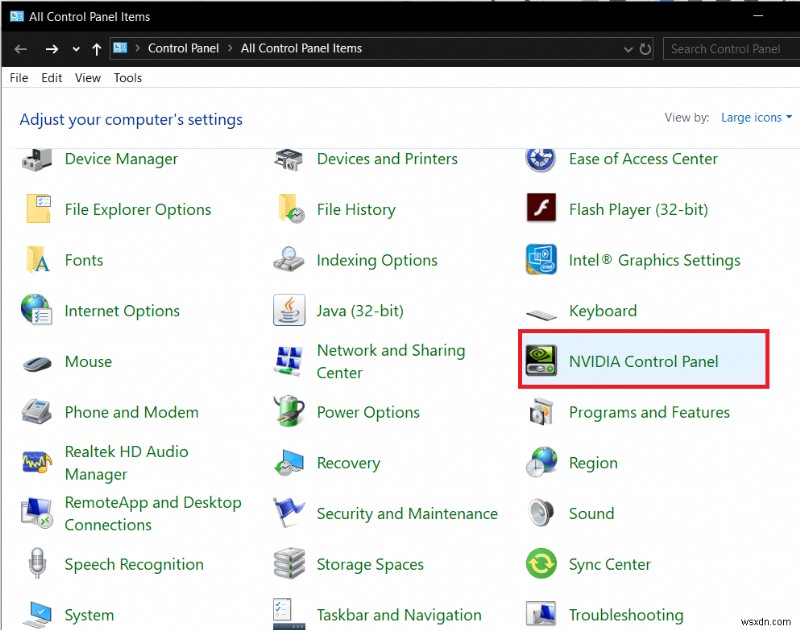Image resolution: width=800 pixels, height=630 pixels.
Task: Open the View by Large icons dropdown
Action: (756, 117)
